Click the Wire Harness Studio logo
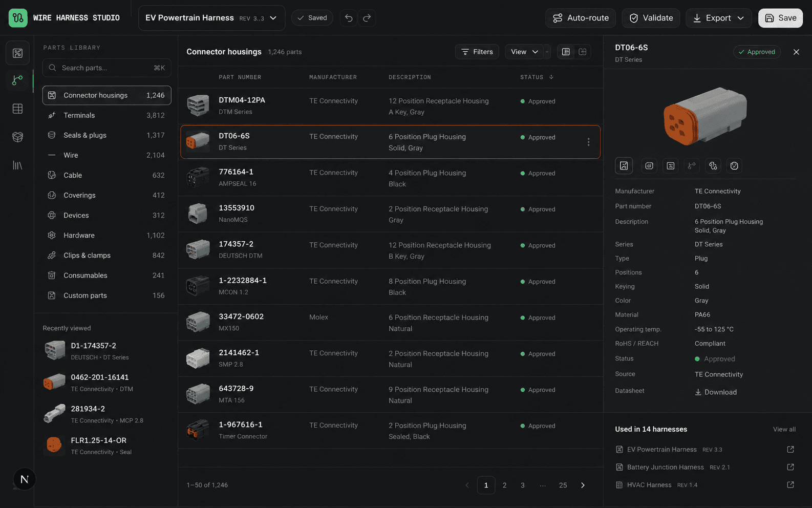812x508 pixels. click(x=18, y=18)
